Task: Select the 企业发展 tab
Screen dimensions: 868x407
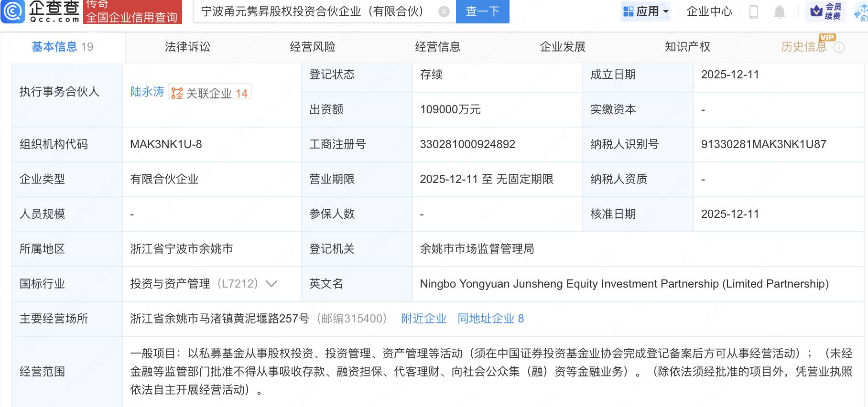Action: click(x=563, y=47)
